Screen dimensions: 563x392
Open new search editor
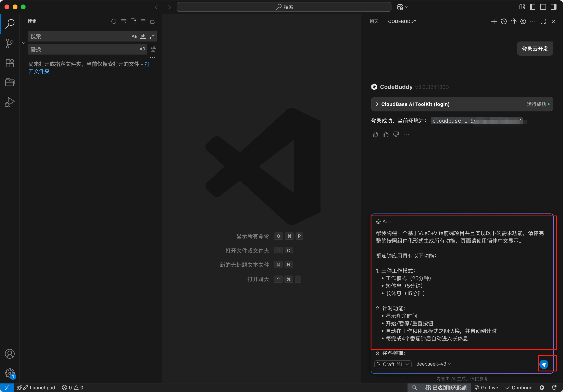click(133, 22)
